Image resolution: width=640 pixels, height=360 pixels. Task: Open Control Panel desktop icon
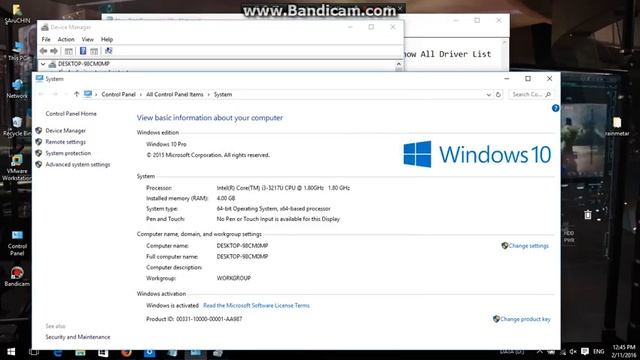tap(17, 243)
